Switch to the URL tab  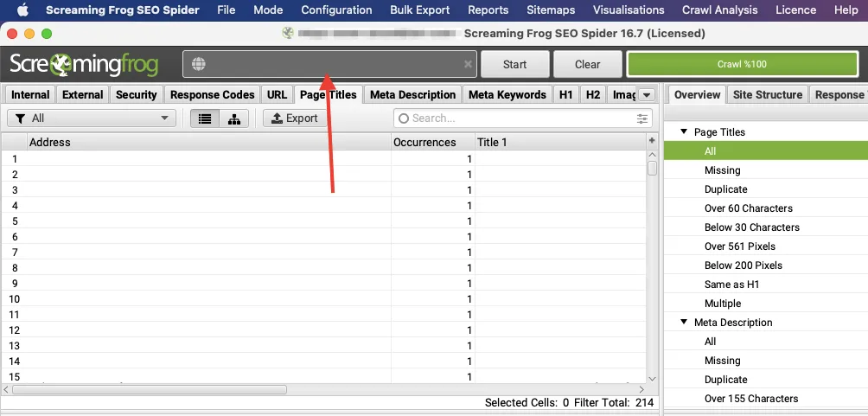(x=277, y=95)
